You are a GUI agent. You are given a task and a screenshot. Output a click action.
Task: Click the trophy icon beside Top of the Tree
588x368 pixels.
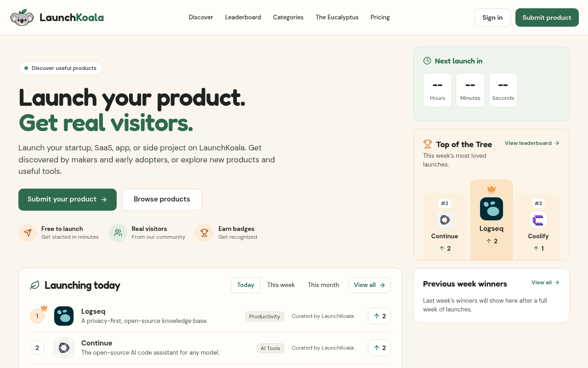[x=428, y=144]
